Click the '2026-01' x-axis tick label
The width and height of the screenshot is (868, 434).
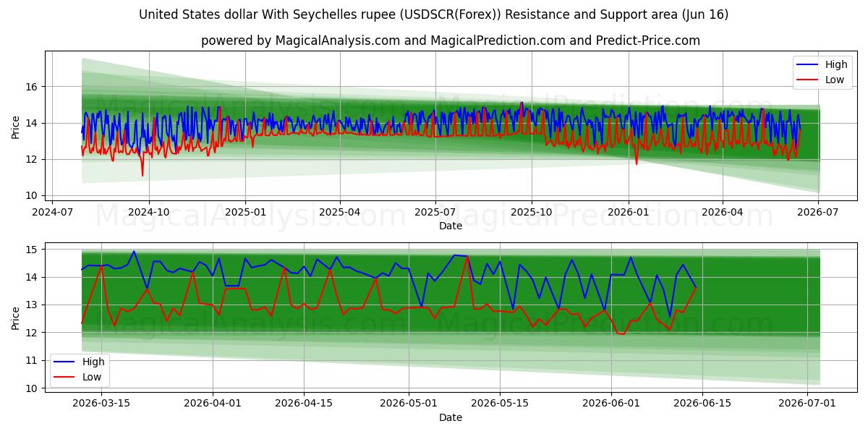(628, 213)
